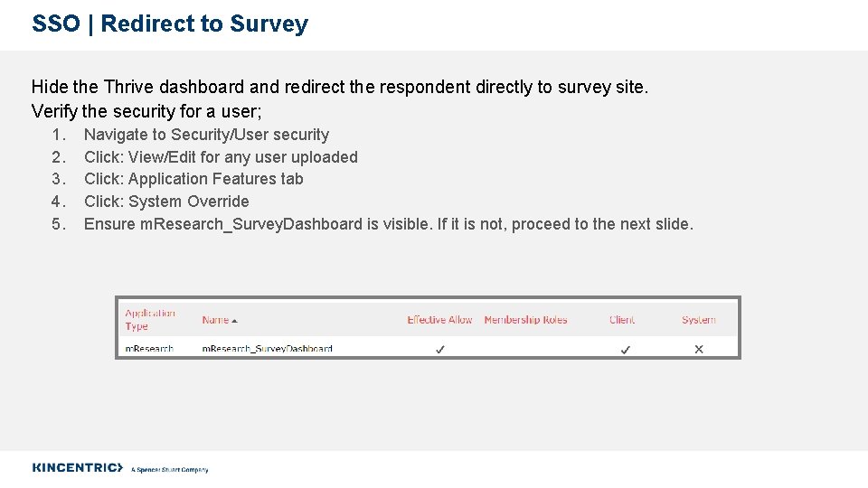Click step 4 System Override text
The height and width of the screenshot is (488, 868).
point(166,202)
